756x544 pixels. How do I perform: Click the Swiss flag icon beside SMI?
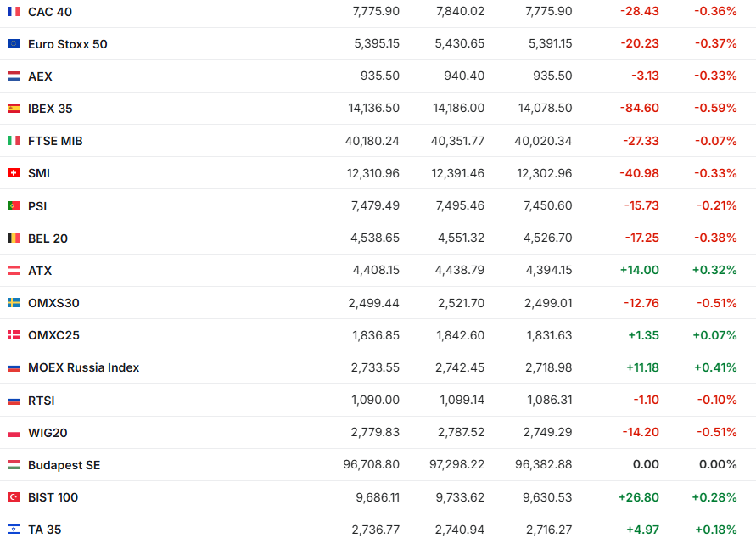14,173
